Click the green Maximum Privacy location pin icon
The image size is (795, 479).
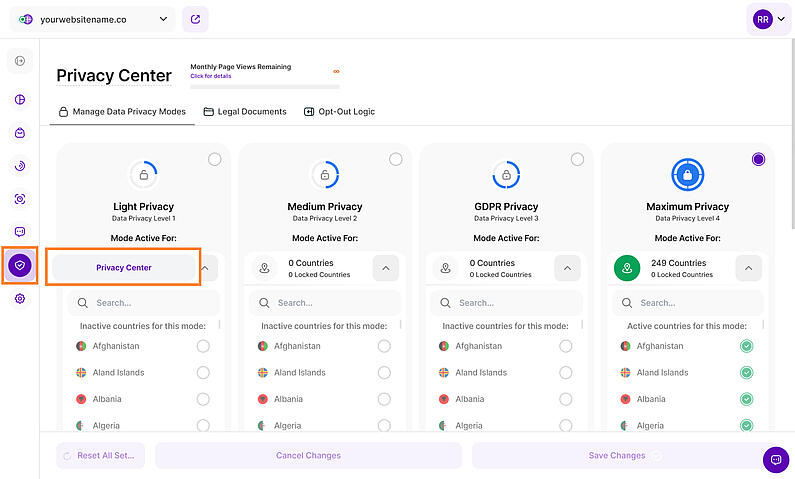pyautogui.click(x=627, y=268)
